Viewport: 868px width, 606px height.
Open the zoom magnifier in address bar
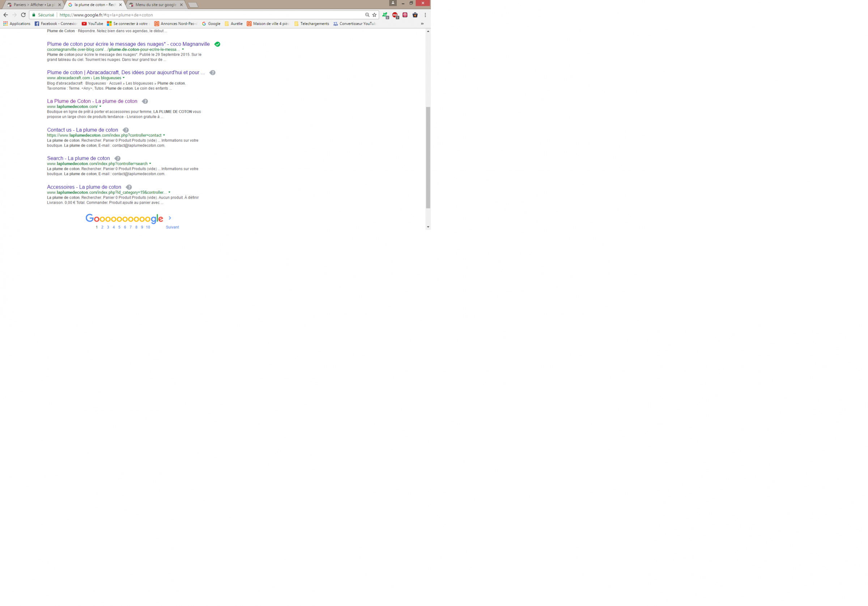coord(367,15)
